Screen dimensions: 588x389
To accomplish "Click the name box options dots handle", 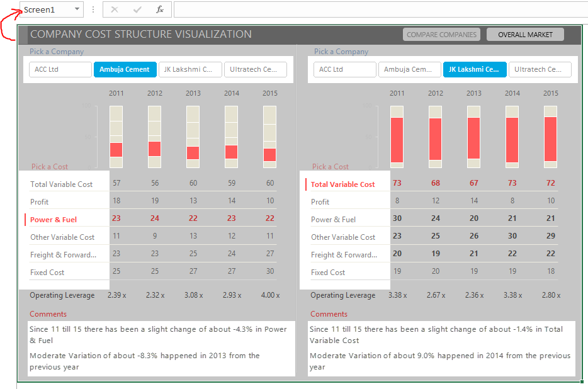I will [x=93, y=9].
